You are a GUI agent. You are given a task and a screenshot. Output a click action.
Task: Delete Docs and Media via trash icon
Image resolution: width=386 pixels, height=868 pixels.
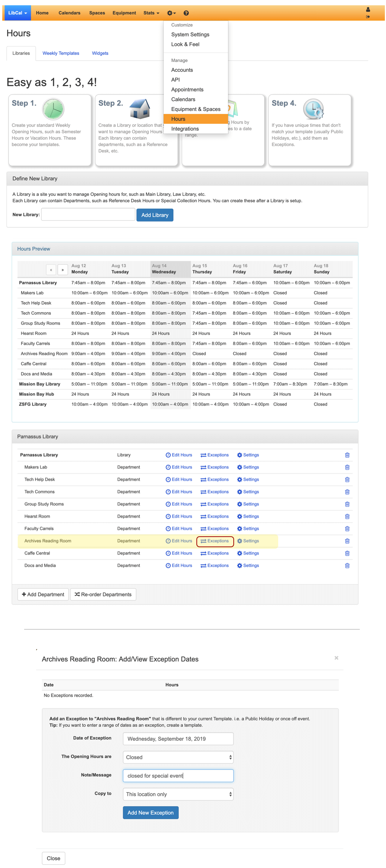[x=347, y=565]
